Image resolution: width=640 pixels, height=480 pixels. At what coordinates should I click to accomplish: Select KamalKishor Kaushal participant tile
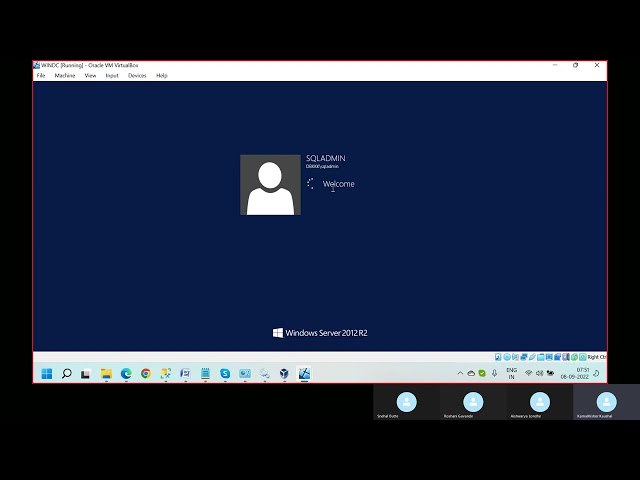pos(607,402)
